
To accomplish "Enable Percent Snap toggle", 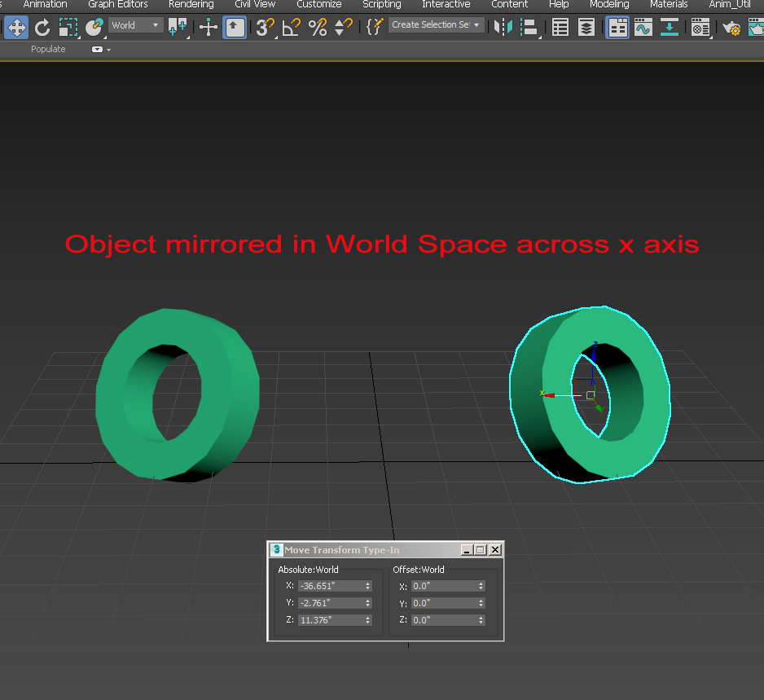I will [x=317, y=27].
